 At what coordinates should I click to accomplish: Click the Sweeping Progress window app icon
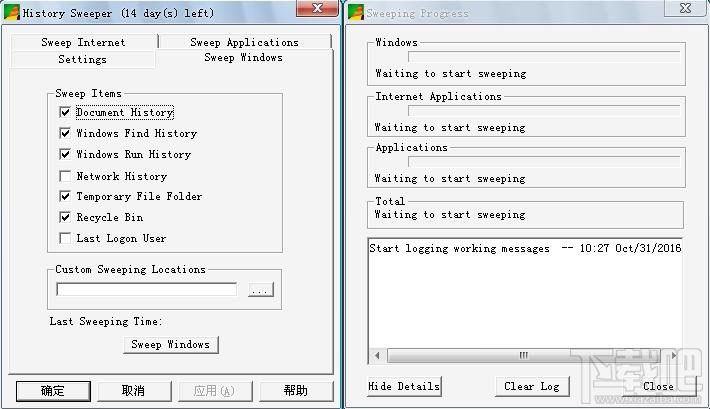point(356,12)
